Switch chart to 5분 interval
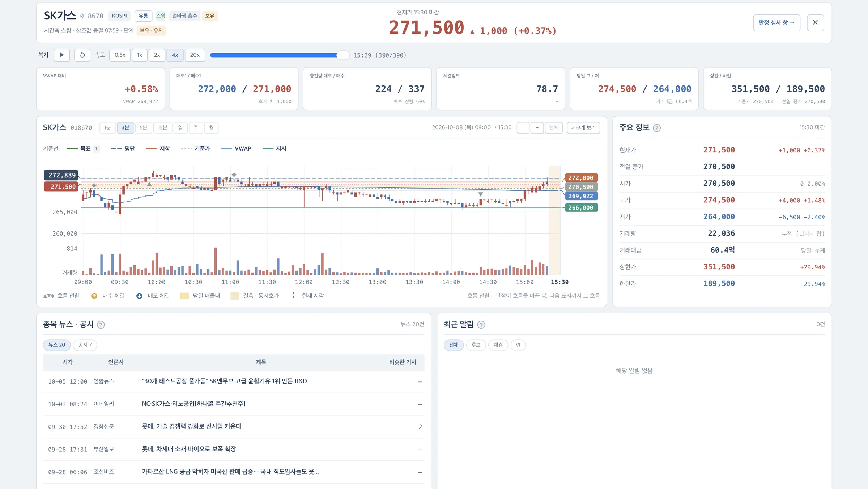This screenshot has width=868, height=489. pyautogui.click(x=144, y=127)
